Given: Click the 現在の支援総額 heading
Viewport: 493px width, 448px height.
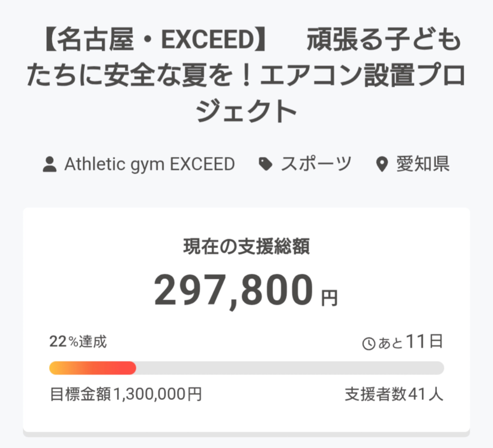Looking at the screenshot, I should [246, 246].
